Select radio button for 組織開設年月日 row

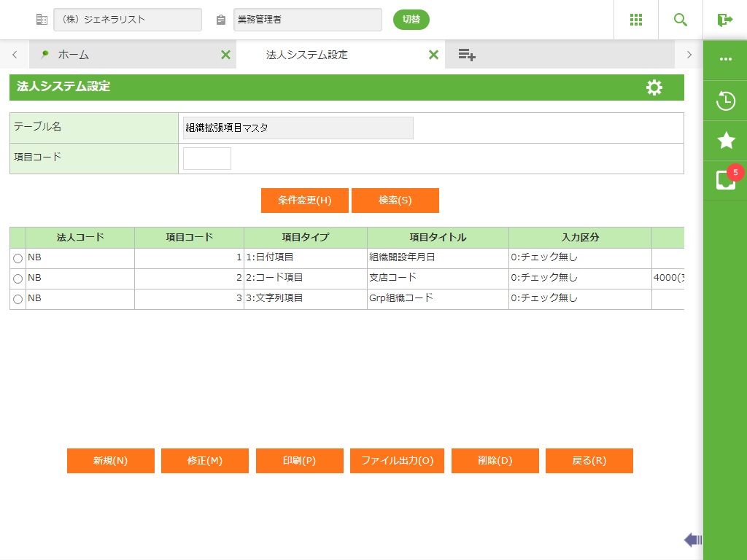tap(18, 259)
